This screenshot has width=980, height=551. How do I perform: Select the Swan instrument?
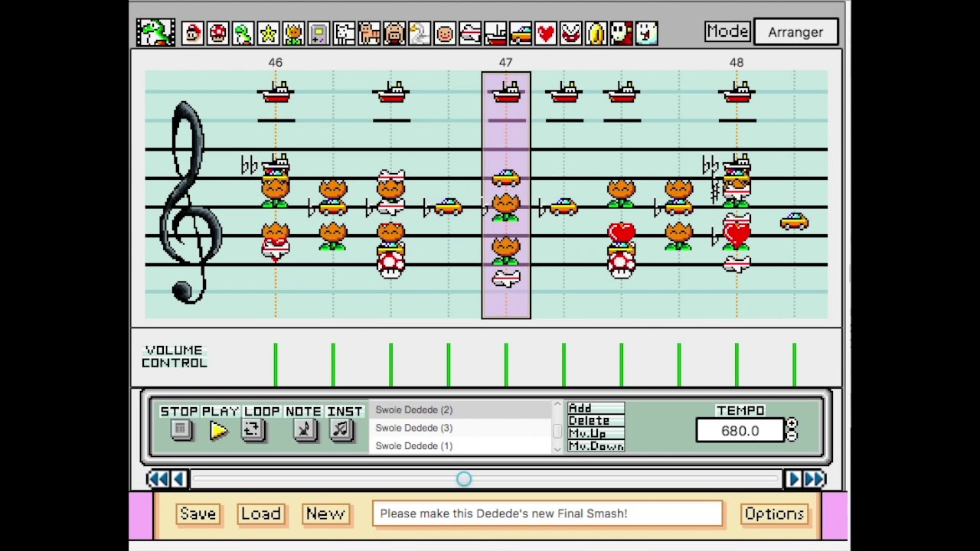coord(420,34)
